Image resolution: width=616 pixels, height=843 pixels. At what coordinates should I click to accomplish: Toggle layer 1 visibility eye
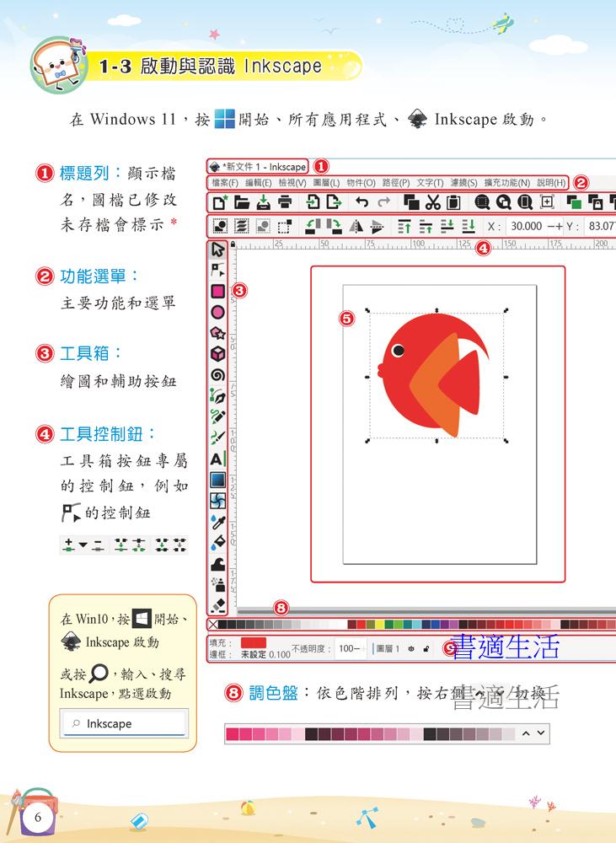point(411,649)
